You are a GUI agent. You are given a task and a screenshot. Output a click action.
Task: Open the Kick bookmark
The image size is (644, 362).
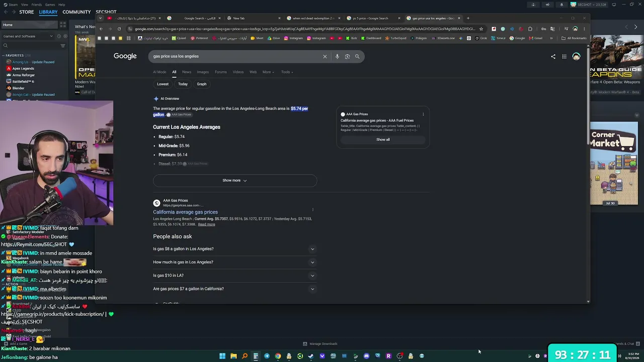click(x=352, y=38)
